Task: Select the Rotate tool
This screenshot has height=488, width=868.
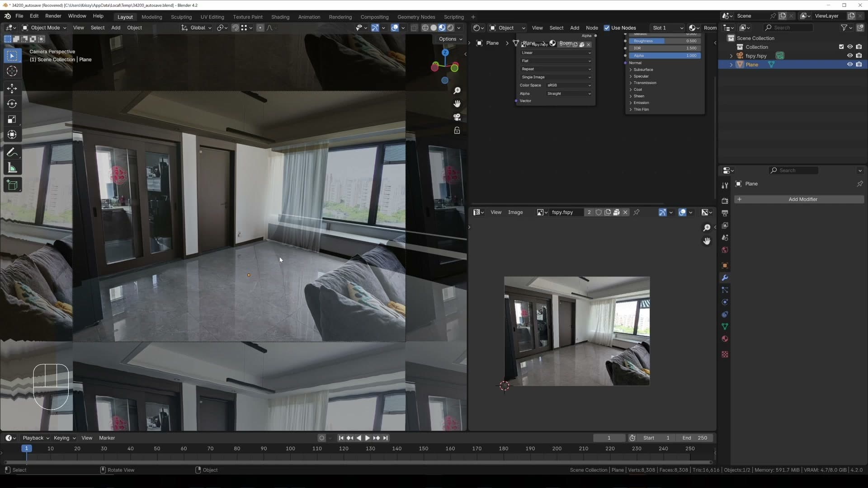Action: click(x=12, y=104)
